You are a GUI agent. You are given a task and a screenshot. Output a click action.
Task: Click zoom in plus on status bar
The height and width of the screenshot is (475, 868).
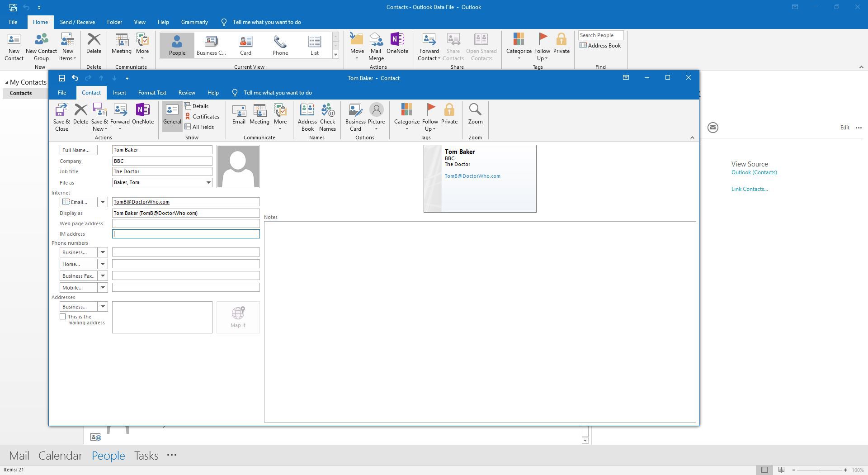click(845, 470)
